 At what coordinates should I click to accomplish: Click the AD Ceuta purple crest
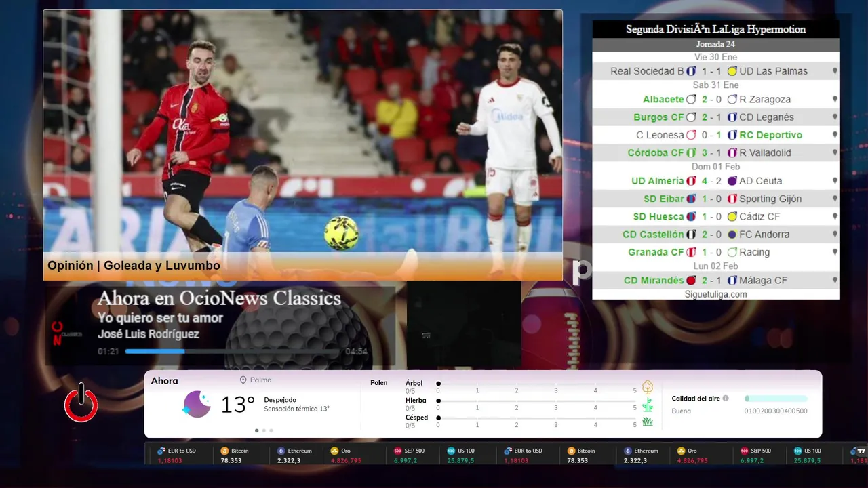pos(732,181)
